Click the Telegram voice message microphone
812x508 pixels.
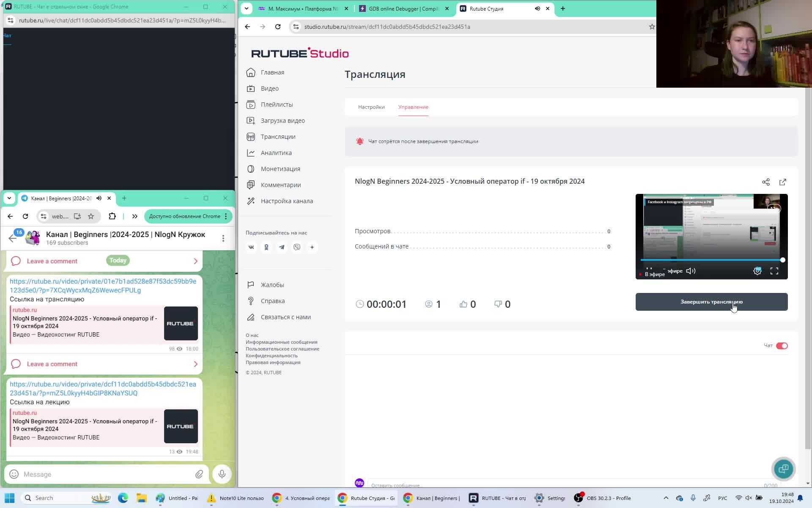222,474
